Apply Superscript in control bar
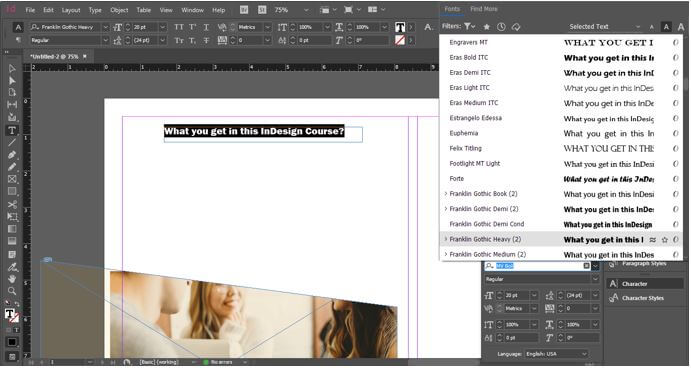The image size is (691, 368). (x=193, y=27)
